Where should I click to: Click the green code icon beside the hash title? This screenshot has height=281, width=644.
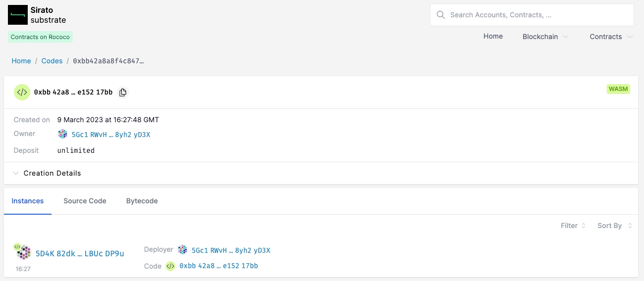point(22,93)
